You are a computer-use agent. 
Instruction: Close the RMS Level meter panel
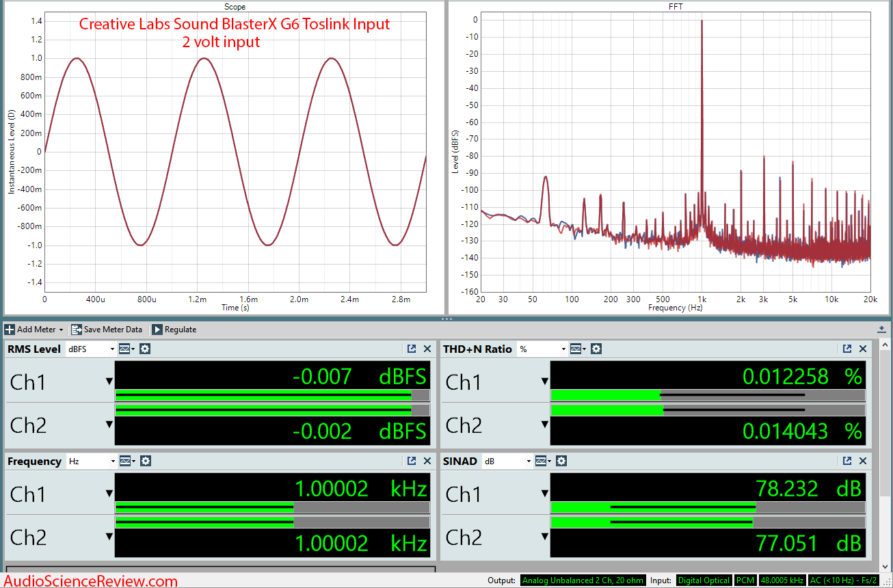click(427, 349)
